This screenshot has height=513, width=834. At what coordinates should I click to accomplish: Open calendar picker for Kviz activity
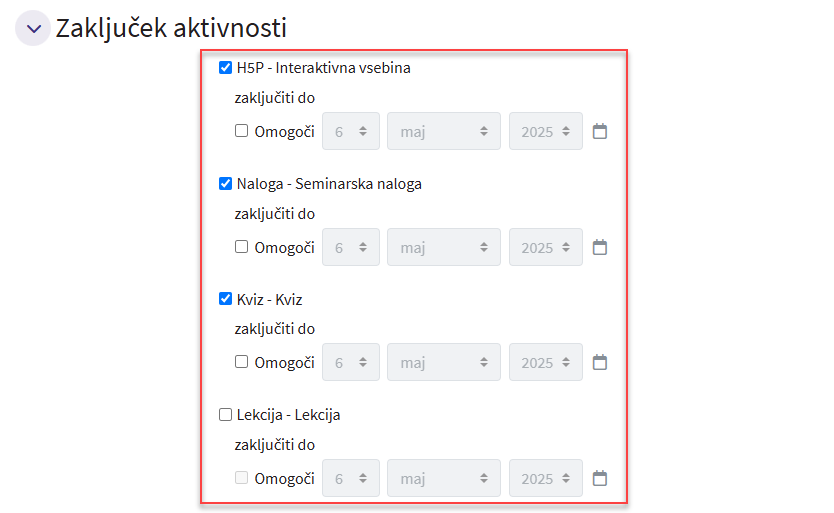click(600, 362)
